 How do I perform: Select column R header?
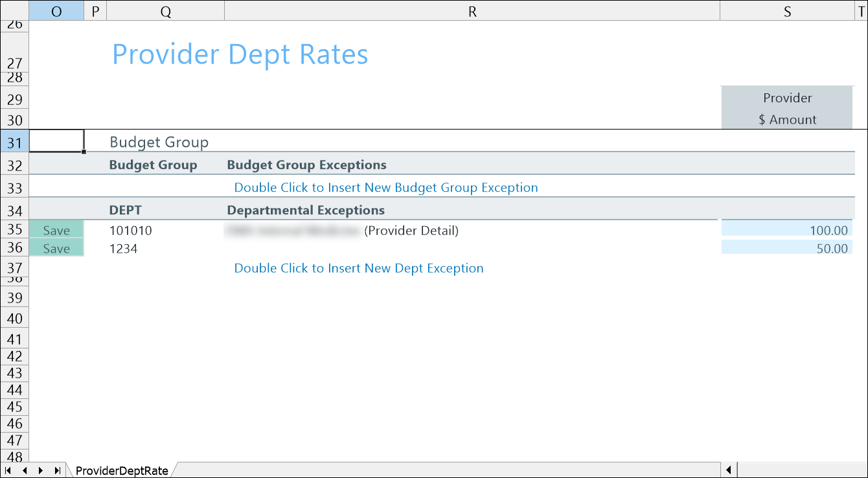472,12
